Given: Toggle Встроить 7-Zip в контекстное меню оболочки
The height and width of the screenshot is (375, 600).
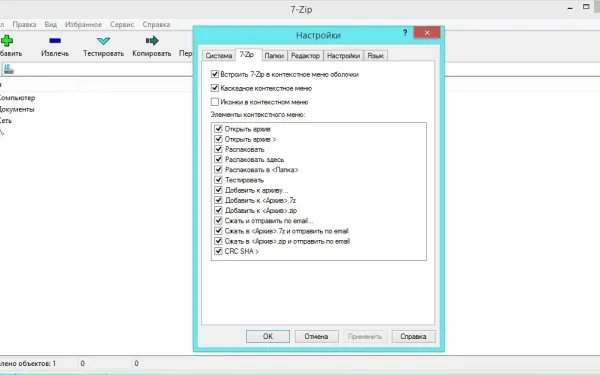Looking at the screenshot, I should pyautogui.click(x=215, y=74).
